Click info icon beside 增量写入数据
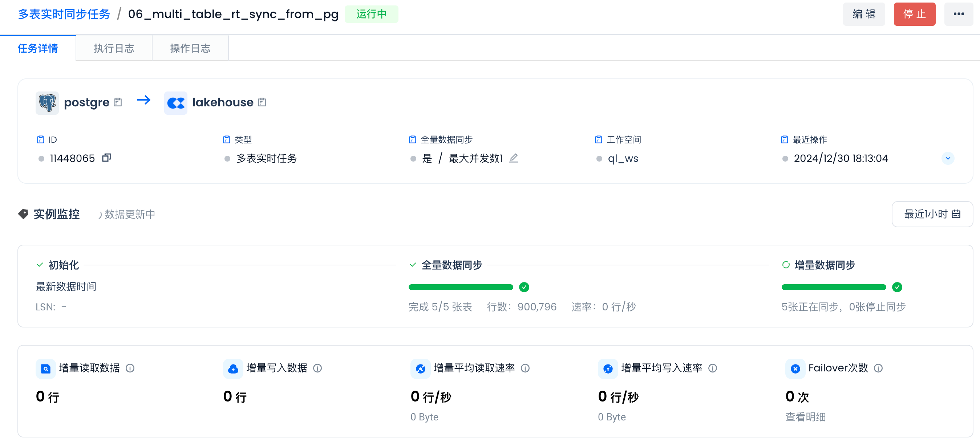 [x=317, y=368]
